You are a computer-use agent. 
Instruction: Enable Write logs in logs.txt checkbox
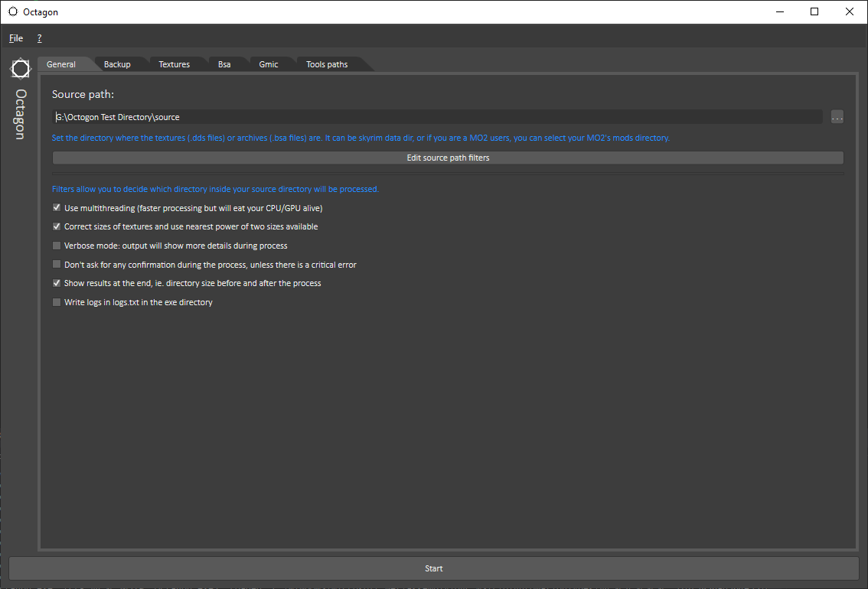point(57,302)
